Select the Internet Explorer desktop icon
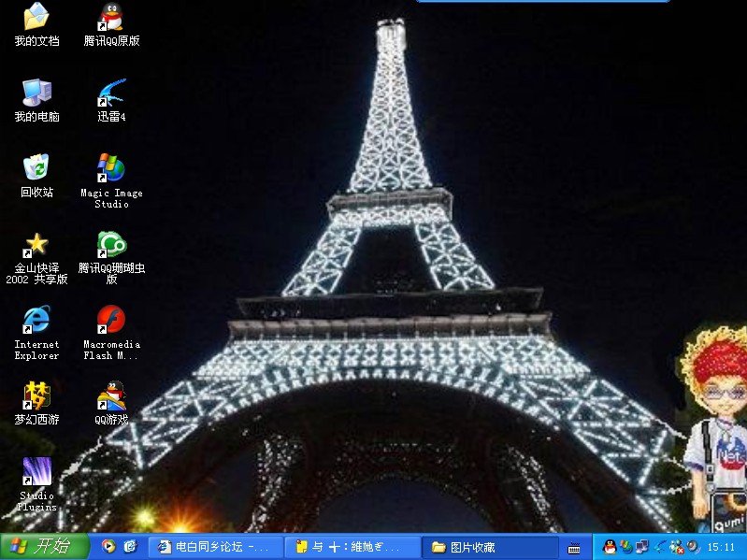The height and width of the screenshot is (560, 747). tap(36, 320)
